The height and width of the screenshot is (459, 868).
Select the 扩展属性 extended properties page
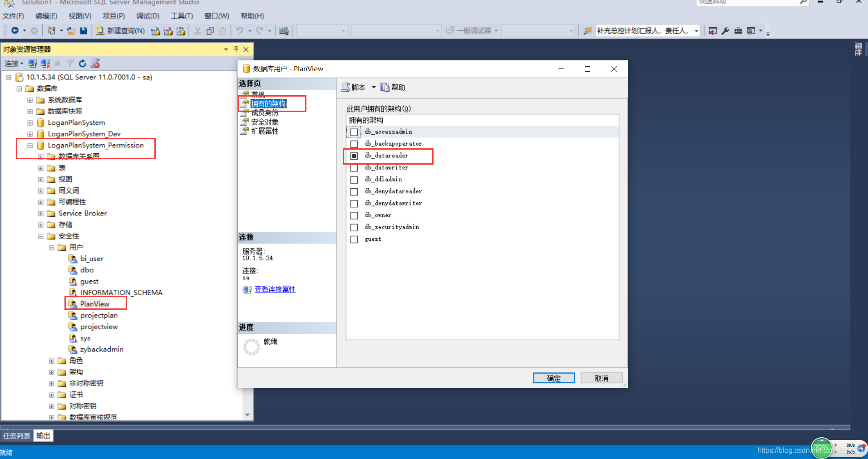click(x=265, y=131)
